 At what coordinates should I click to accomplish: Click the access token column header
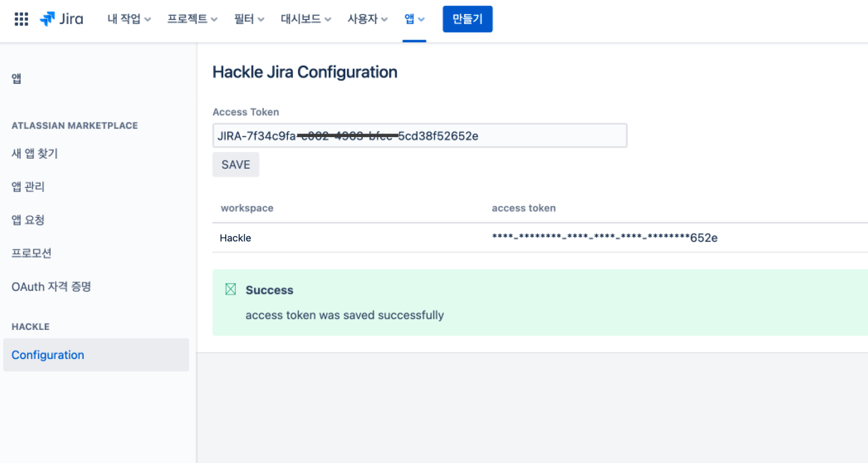pos(523,208)
